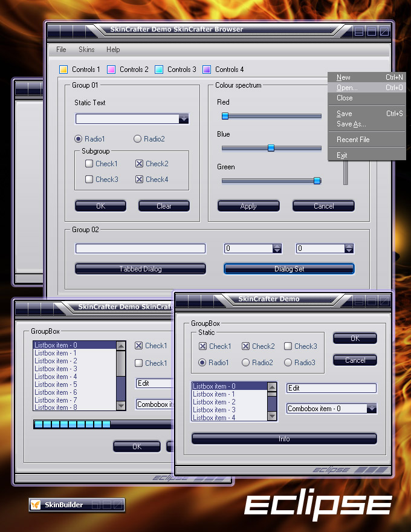Click the pink Controls 2 tab icon
The width and height of the screenshot is (411, 532).
(x=111, y=70)
